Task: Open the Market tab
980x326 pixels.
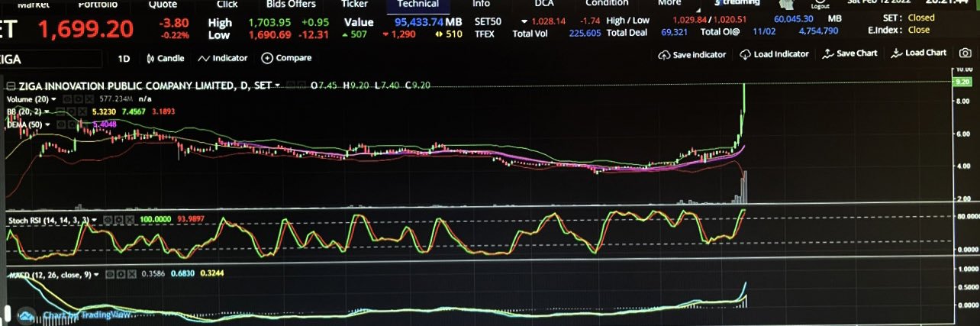Action: (x=34, y=4)
